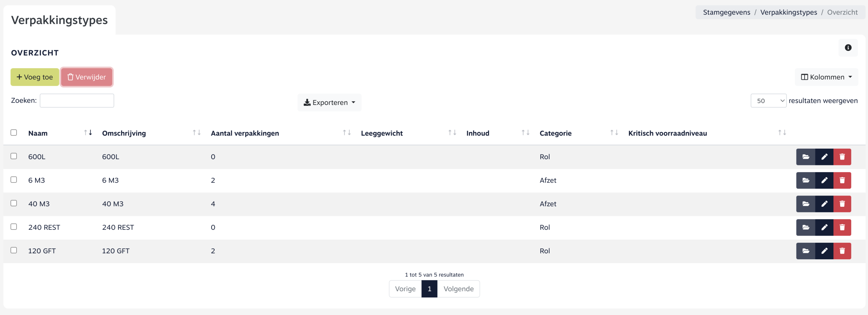The image size is (868, 315).
Task: Open the Exporteren dropdown menu
Action: 329,103
